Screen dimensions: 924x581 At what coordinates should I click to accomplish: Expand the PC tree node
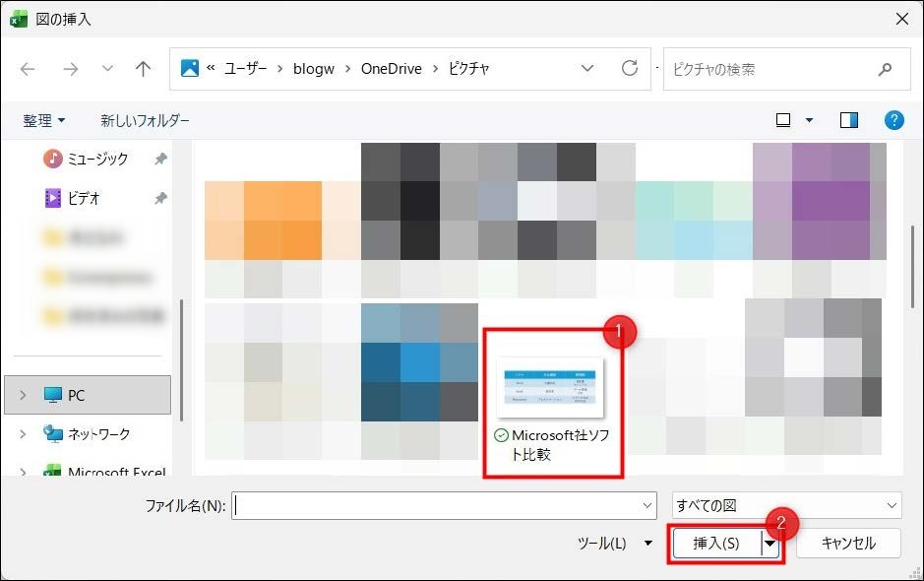[24, 395]
